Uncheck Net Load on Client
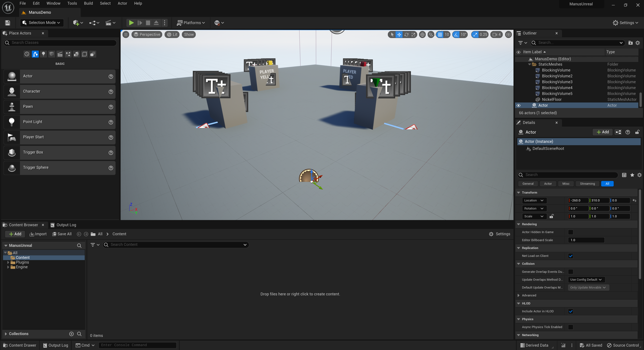This screenshot has width=644, height=350. [x=571, y=256]
